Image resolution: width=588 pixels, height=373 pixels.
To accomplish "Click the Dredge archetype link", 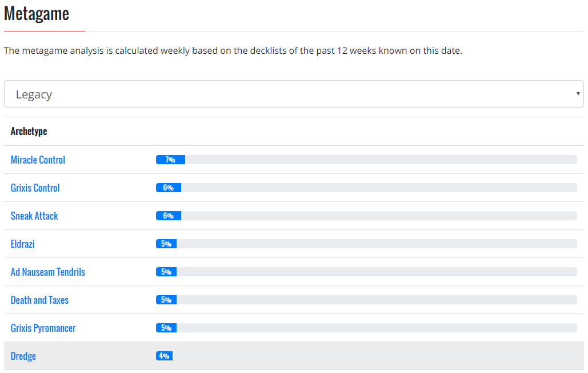I will tap(23, 356).
